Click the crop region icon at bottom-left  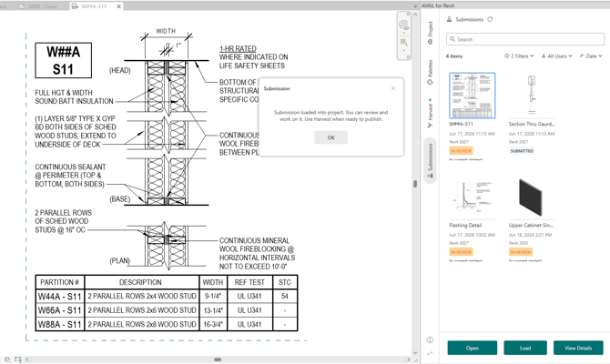coord(18,359)
